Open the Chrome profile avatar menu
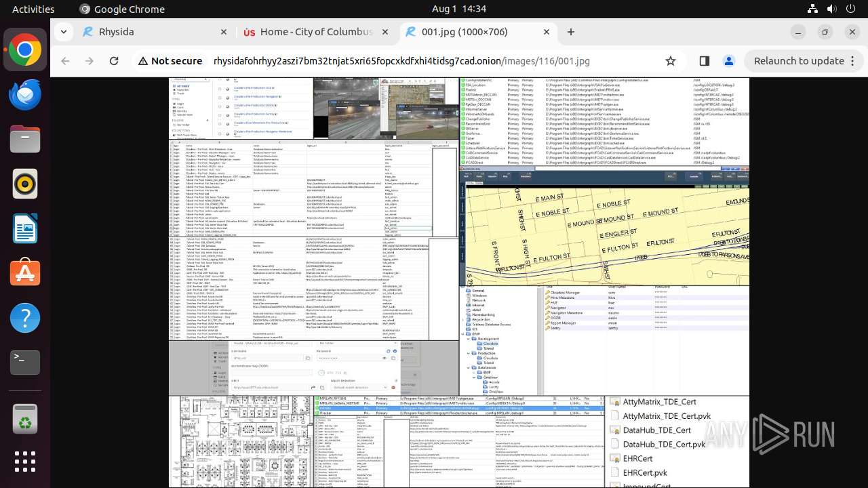The height and width of the screenshot is (488, 868). tap(729, 61)
